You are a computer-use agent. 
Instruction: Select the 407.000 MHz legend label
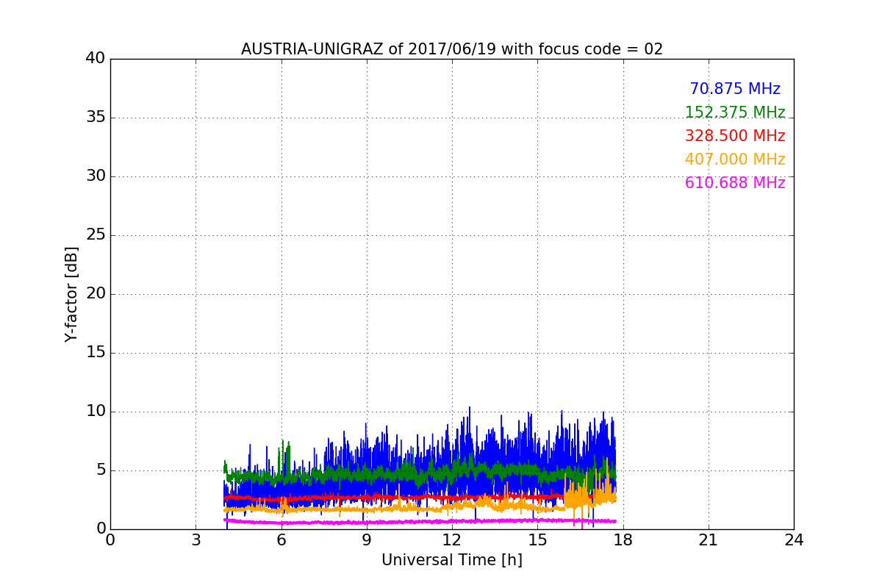click(x=735, y=159)
